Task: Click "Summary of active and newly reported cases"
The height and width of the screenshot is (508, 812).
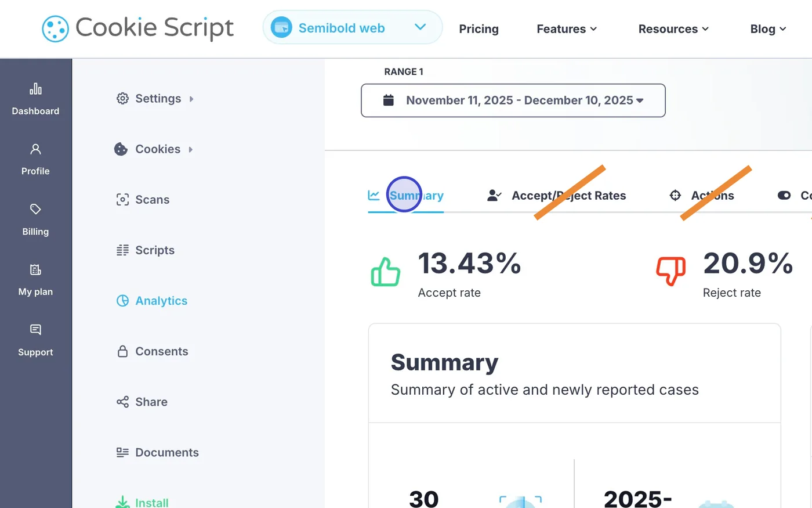Action: pyautogui.click(x=545, y=390)
